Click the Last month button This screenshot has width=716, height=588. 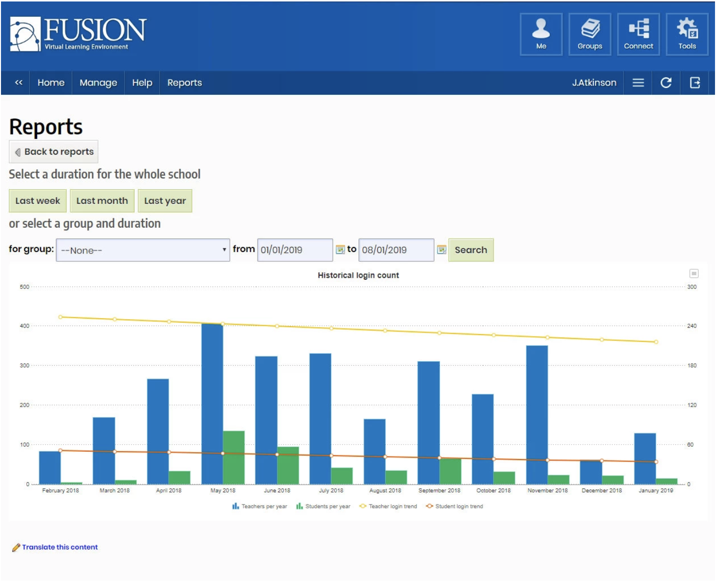point(102,201)
